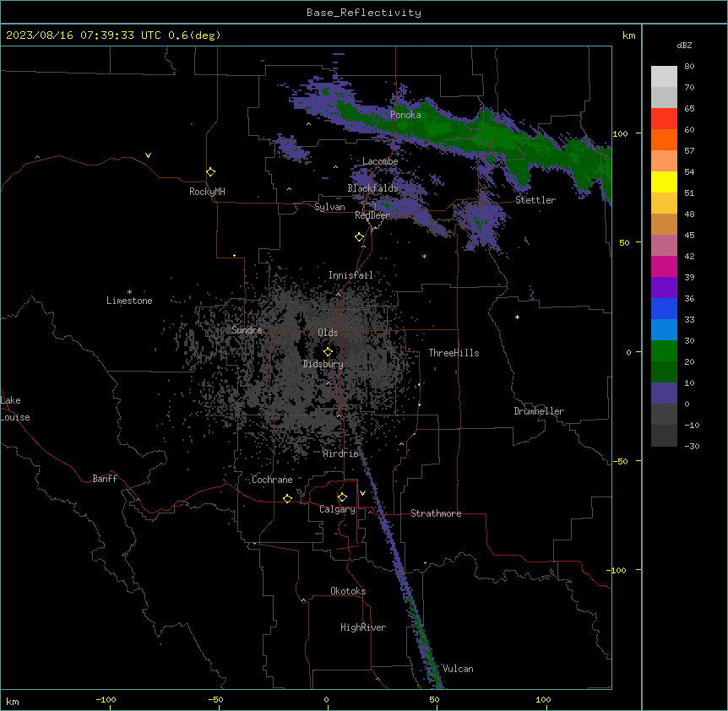The width and height of the screenshot is (728, 711).
Task: Click the Drumheller label
Action: [x=539, y=411]
